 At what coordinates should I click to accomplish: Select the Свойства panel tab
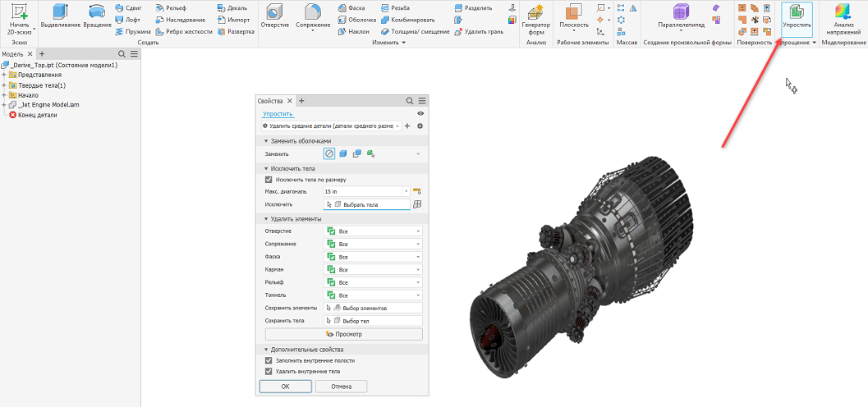click(270, 101)
